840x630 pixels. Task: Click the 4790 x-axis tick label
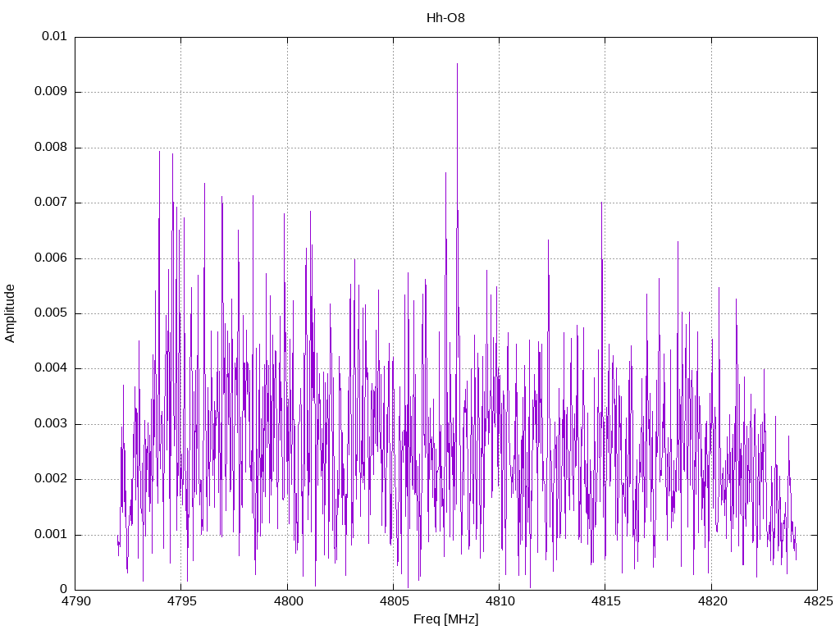click(75, 601)
